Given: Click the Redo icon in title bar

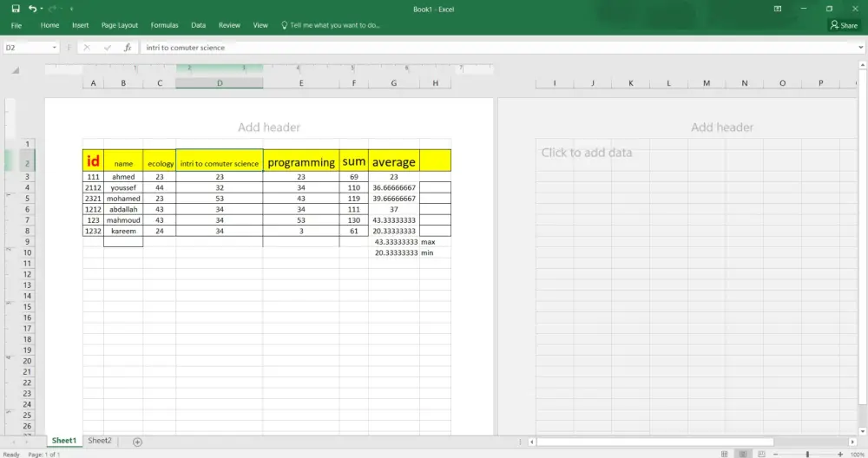Looking at the screenshot, I should tap(53, 9).
